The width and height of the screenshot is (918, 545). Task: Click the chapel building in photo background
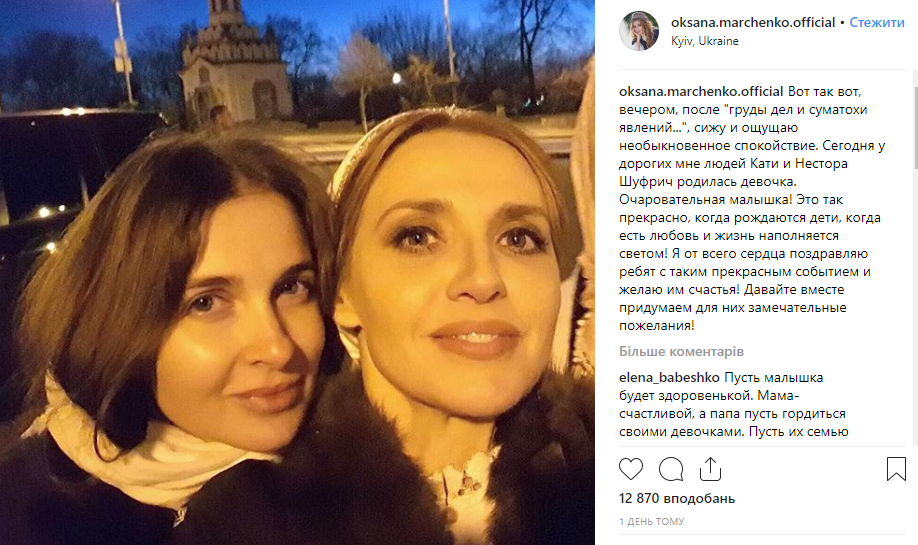point(236,64)
